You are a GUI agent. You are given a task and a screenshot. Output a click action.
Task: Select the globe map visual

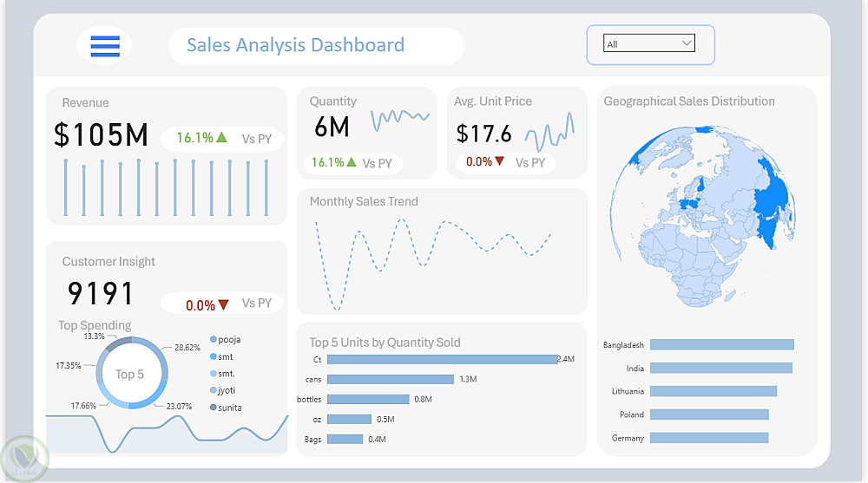[x=703, y=216]
